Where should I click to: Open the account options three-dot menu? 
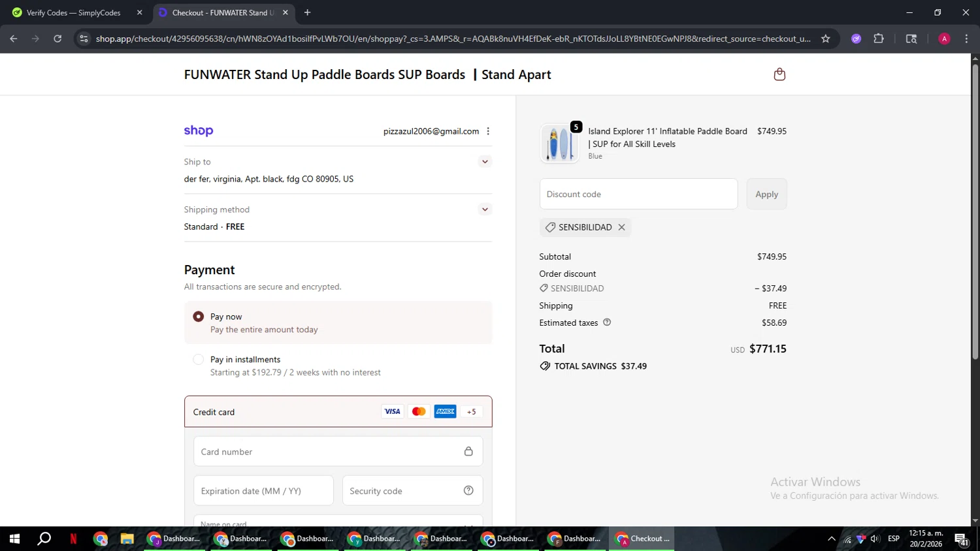point(488,131)
